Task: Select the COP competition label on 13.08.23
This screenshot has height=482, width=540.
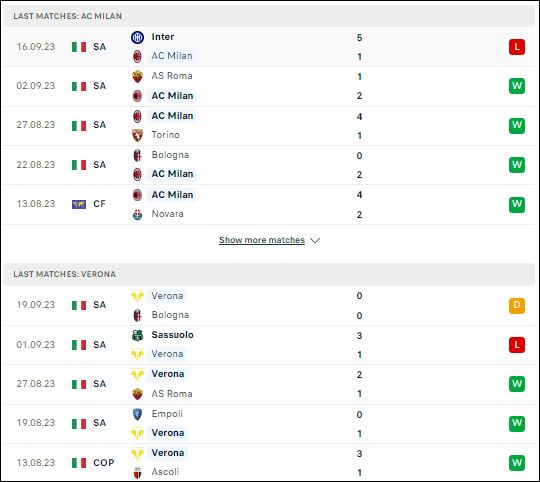Action: coord(104,463)
